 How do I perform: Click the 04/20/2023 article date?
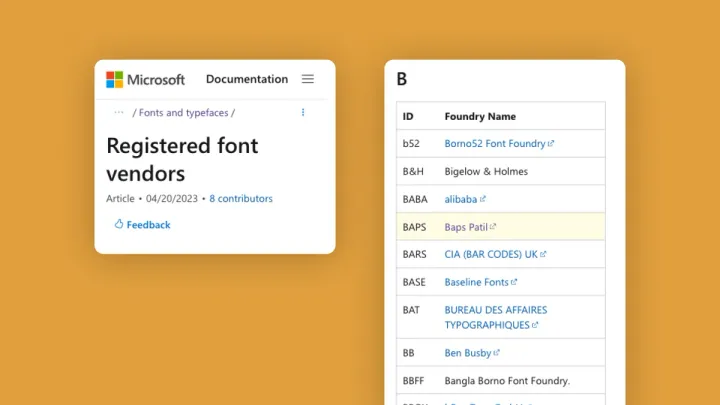pyautogui.click(x=172, y=198)
